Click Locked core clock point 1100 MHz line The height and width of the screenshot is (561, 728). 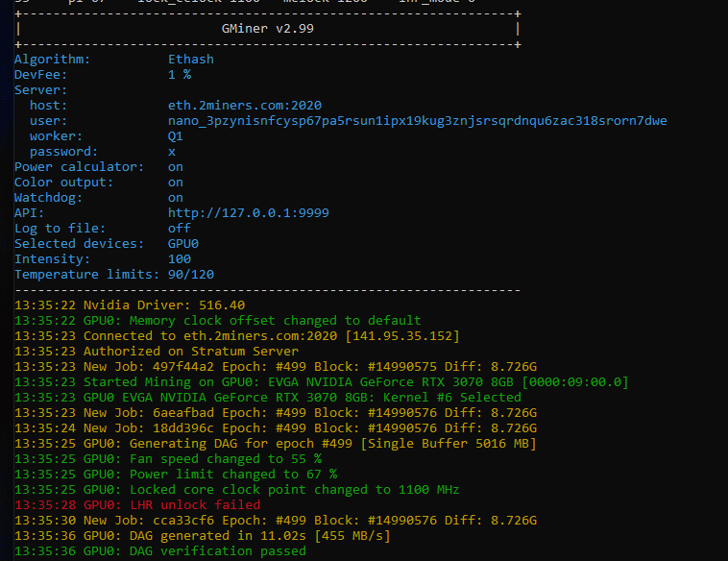point(237,489)
